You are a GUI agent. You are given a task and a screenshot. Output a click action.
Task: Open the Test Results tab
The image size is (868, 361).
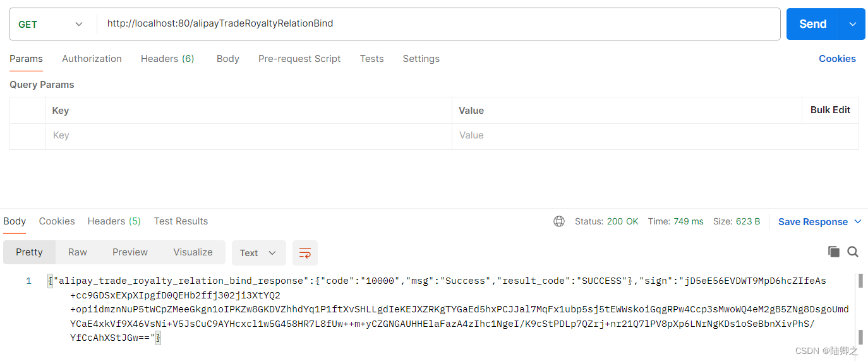(181, 221)
